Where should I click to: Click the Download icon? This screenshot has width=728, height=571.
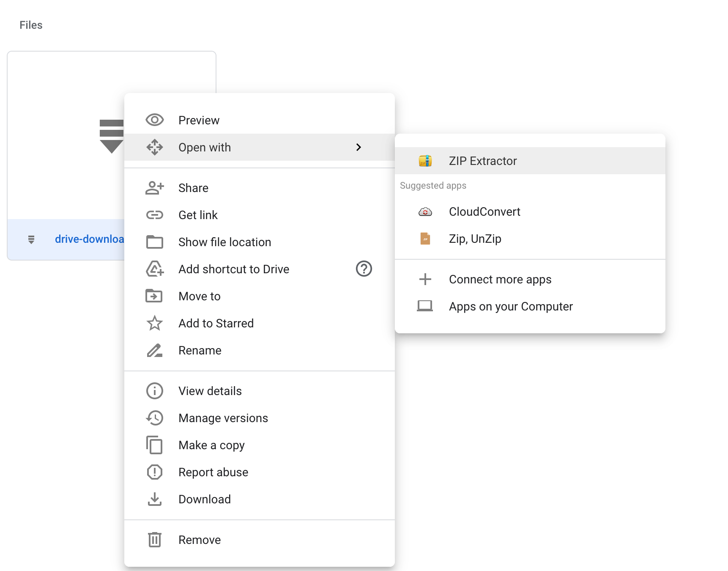click(155, 500)
